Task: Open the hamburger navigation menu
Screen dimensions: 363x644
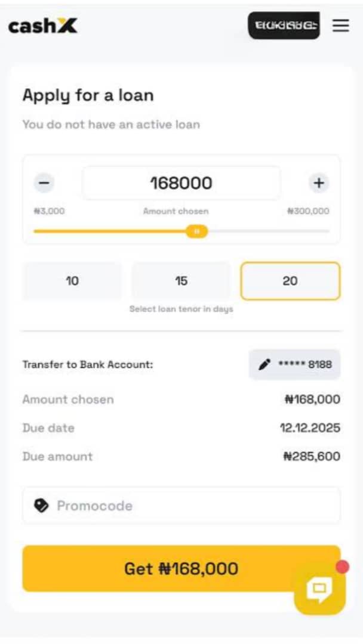Action: (x=341, y=26)
